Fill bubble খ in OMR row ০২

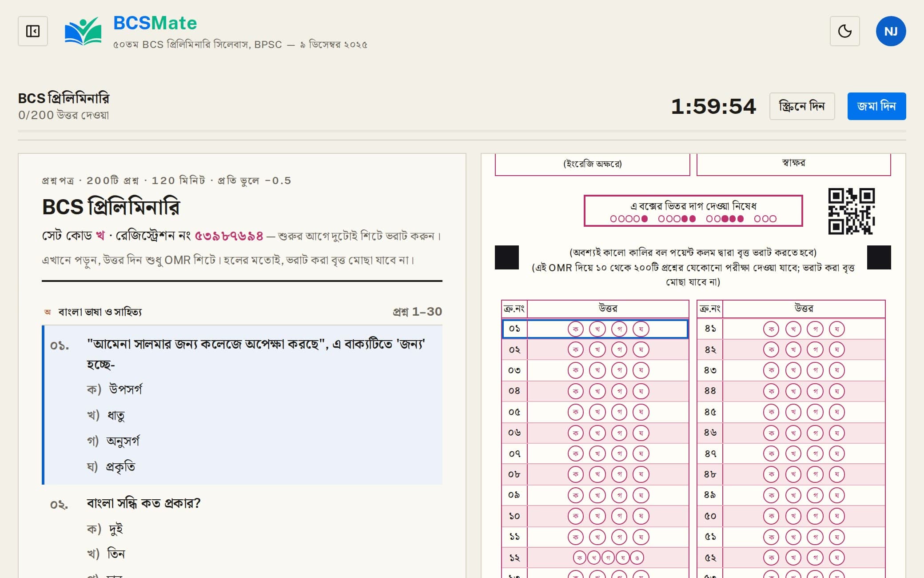(597, 350)
